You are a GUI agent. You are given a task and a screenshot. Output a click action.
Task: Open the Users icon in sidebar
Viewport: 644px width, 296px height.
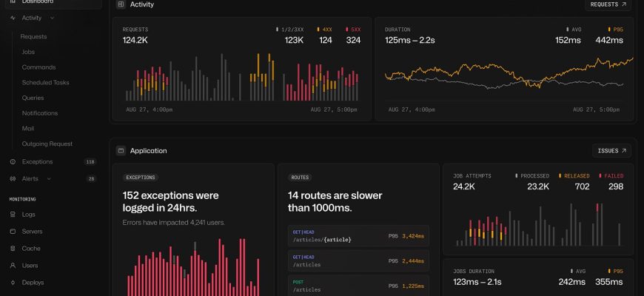(13, 266)
